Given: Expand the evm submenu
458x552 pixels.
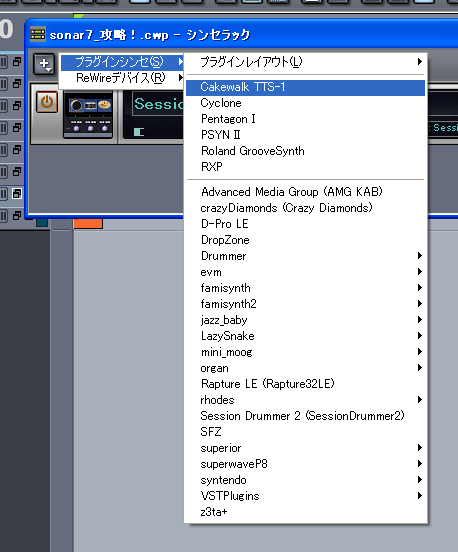Looking at the screenshot, I should (x=306, y=272).
